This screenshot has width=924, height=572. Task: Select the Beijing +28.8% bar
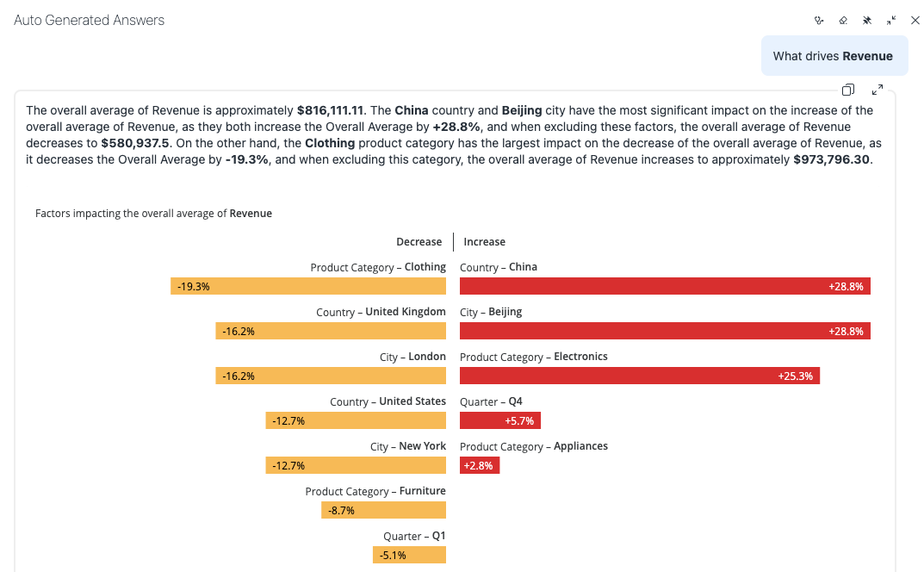pos(665,331)
